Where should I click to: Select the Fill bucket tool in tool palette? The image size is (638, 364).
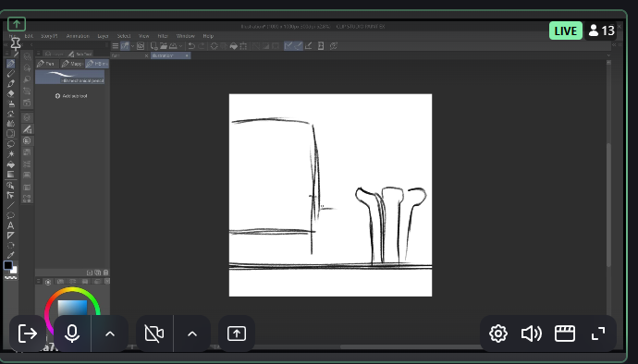tap(11, 164)
